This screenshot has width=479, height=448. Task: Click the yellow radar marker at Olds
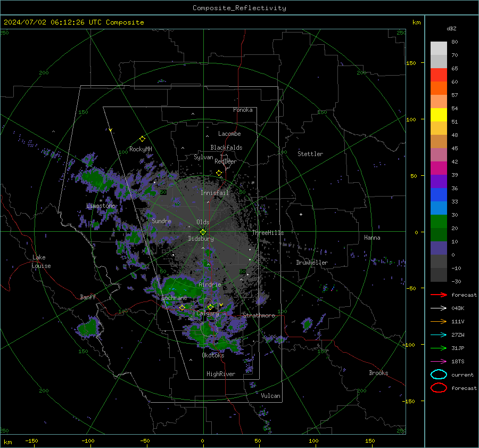click(x=203, y=232)
